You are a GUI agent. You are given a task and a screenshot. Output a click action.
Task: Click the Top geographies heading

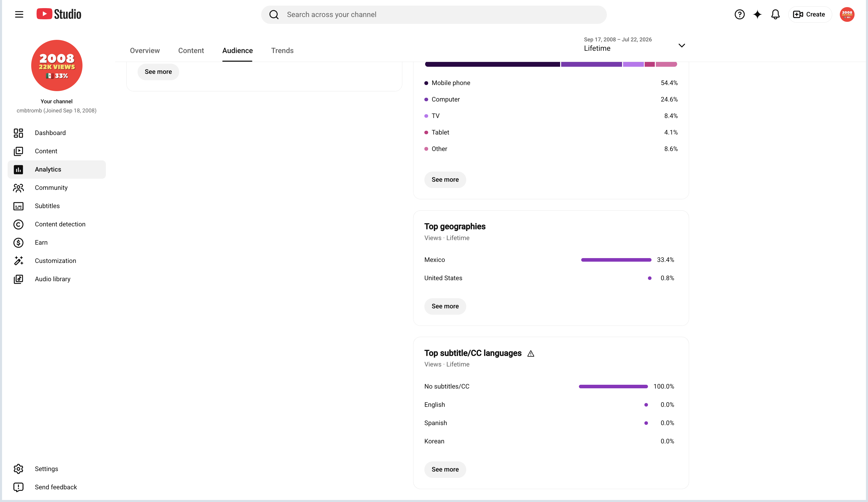(455, 226)
